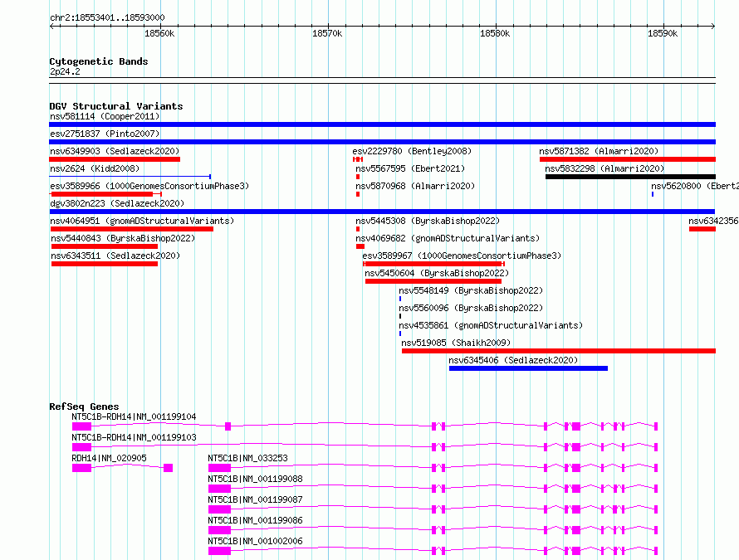The image size is (739, 560).
Task: Click the nsv5620800 (Ebert) label
Action: coord(695,186)
